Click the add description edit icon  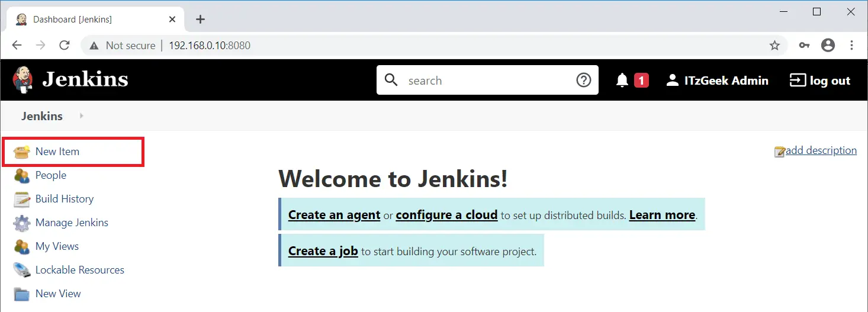click(x=780, y=152)
